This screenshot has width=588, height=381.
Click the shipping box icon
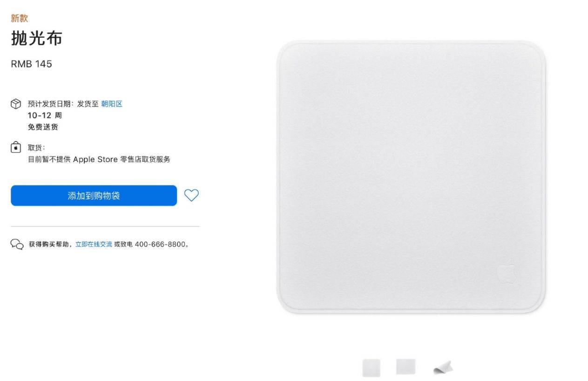point(16,104)
